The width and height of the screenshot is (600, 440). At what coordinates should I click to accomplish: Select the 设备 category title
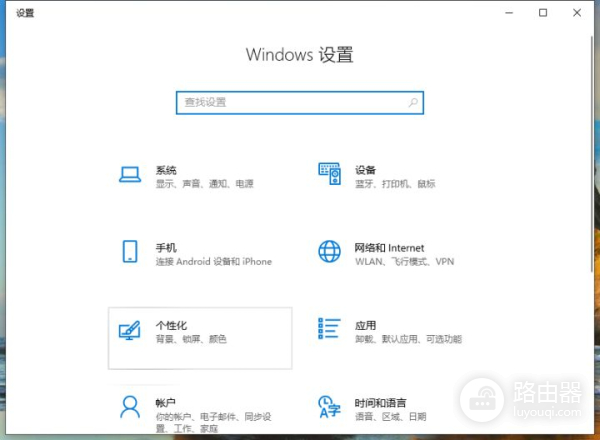click(365, 170)
